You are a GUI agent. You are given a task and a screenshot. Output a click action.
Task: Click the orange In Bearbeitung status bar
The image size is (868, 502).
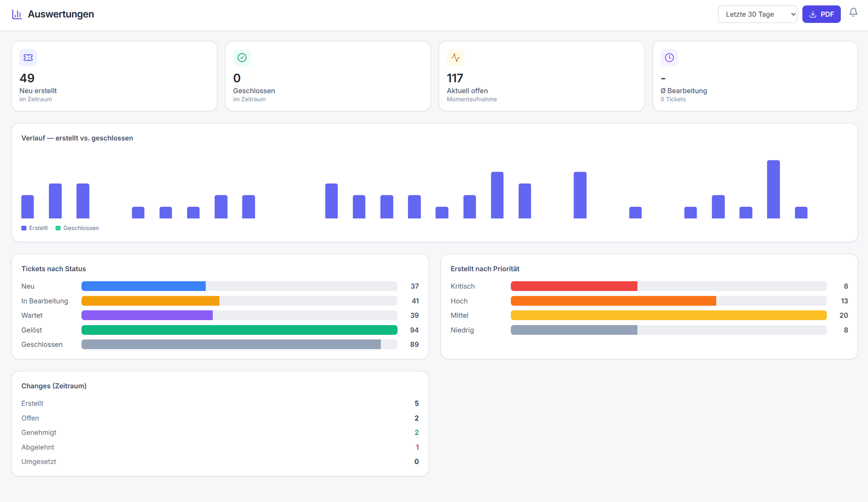click(150, 301)
